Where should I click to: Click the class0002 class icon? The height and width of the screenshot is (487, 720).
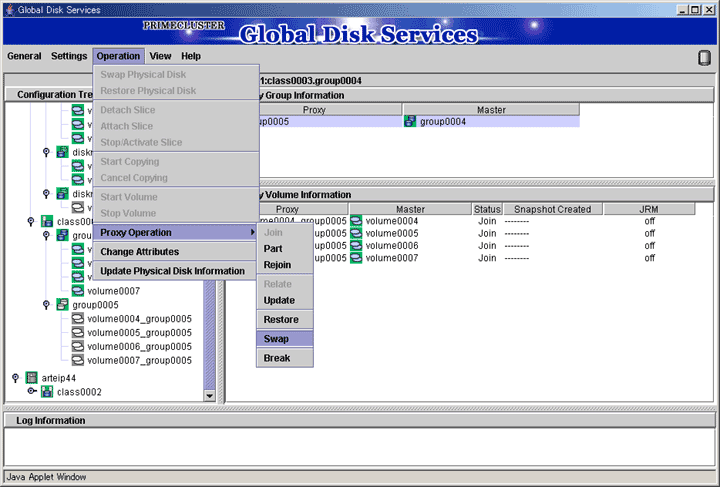47,392
